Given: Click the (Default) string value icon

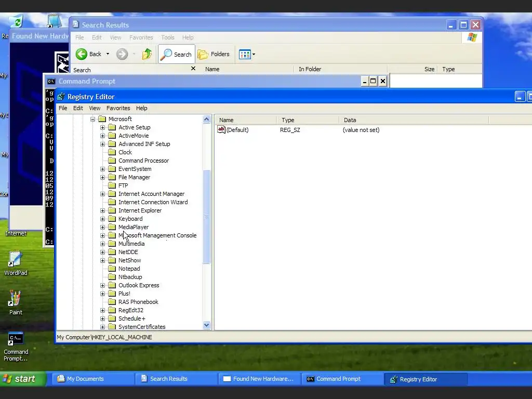Looking at the screenshot, I should click(x=221, y=129).
